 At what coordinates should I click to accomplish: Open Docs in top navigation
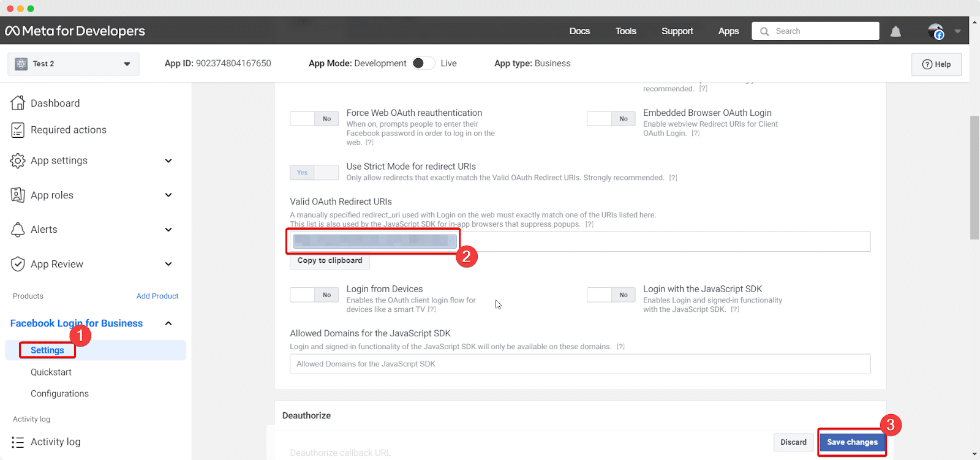(x=579, y=31)
